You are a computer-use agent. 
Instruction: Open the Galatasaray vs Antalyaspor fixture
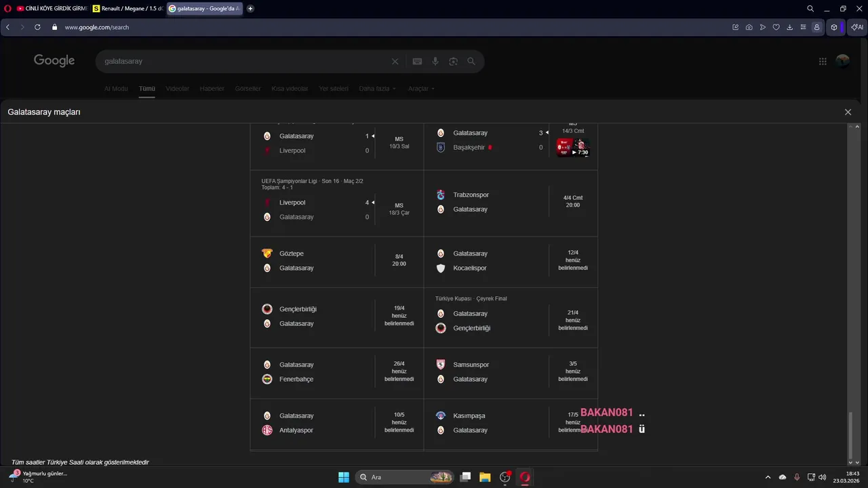coord(337,423)
